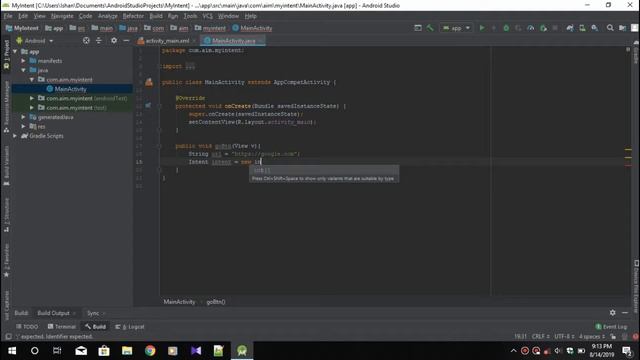
Task: Open the CRLF line separator selector
Action: [x=541, y=337]
